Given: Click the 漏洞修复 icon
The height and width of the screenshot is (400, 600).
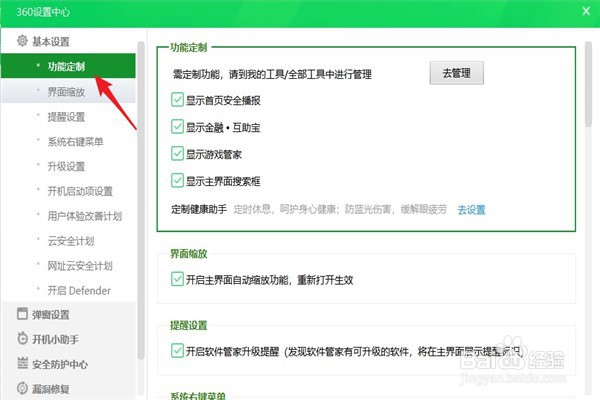Looking at the screenshot, I should click(x=22, y=388).
